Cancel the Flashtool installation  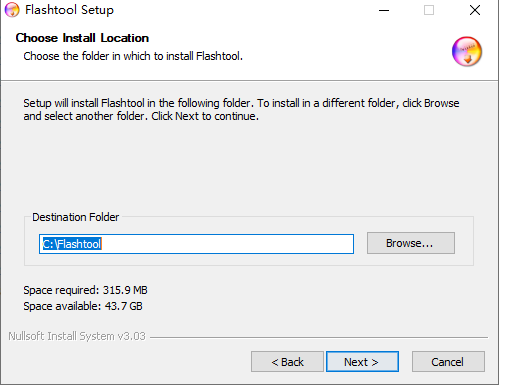click(448, 361)
